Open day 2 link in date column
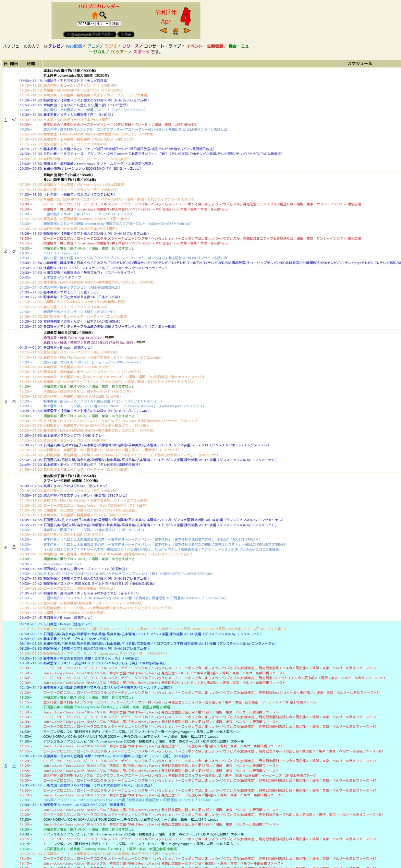 [5, 251]
